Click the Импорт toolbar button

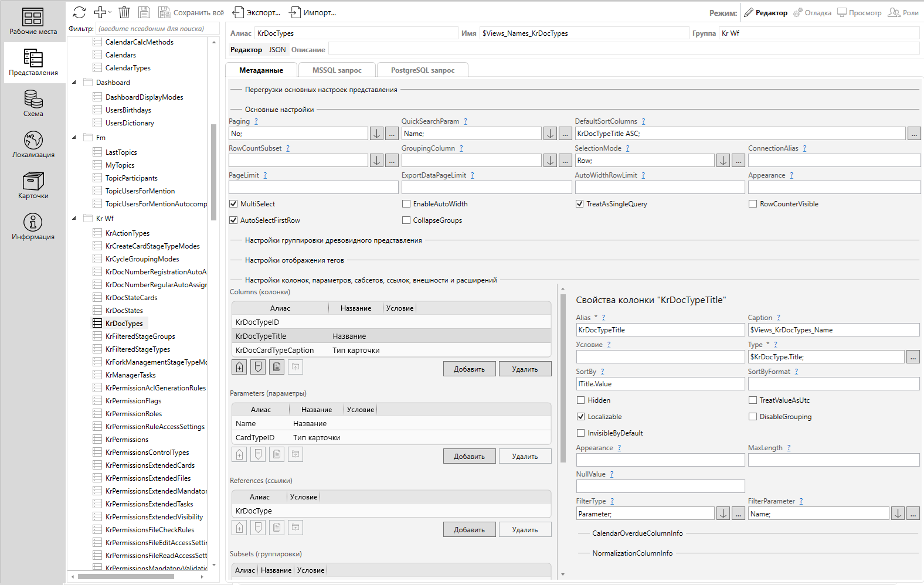pos(313,12)
